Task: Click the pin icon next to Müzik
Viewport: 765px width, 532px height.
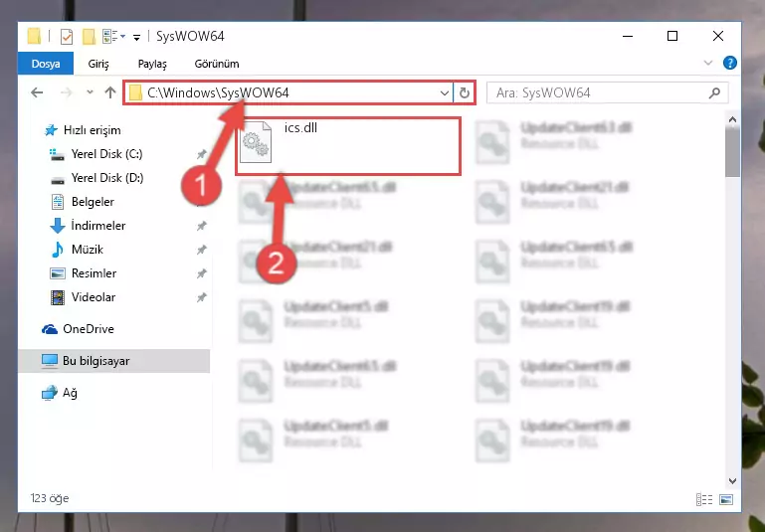Action: point(201,251)
